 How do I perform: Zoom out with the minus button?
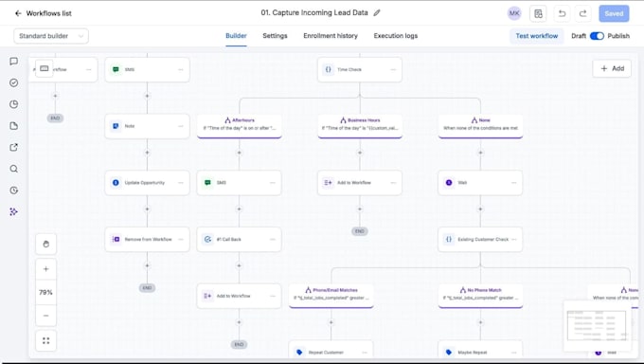pos(46,316)
